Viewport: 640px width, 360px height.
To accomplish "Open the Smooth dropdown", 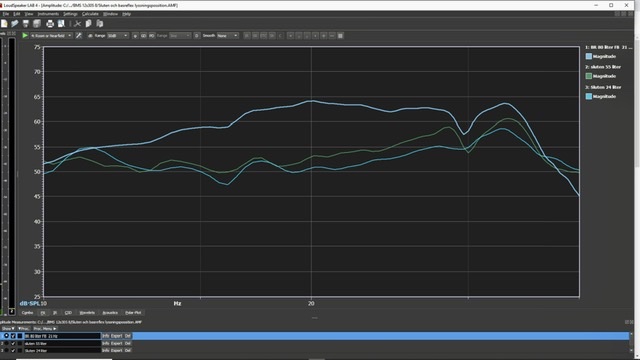I will 228,36.
